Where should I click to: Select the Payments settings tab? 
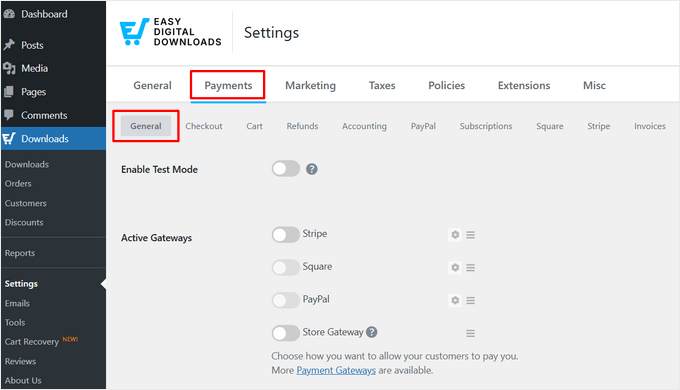tap(228, 85)
